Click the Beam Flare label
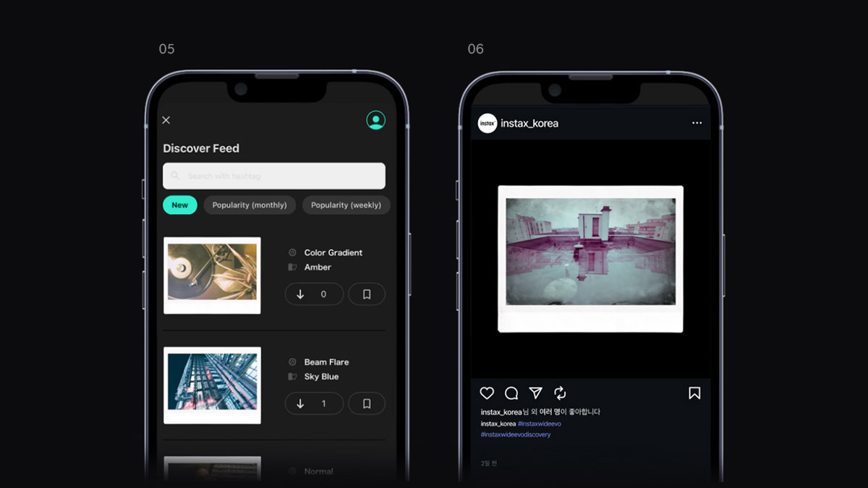868x488 pixels. point(326,362)
